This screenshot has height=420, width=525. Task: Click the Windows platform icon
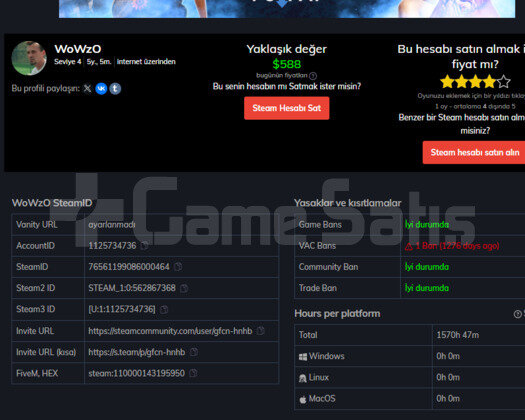pos(303,357)
